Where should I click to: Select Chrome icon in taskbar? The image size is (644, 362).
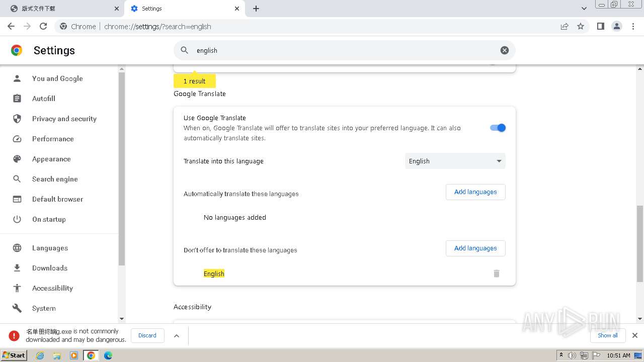(x=91, y=355)
